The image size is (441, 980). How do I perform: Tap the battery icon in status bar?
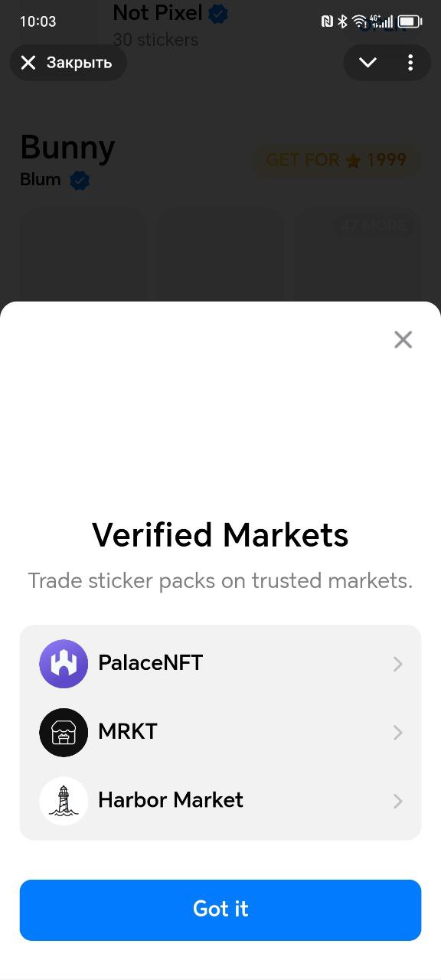(410, 21)
